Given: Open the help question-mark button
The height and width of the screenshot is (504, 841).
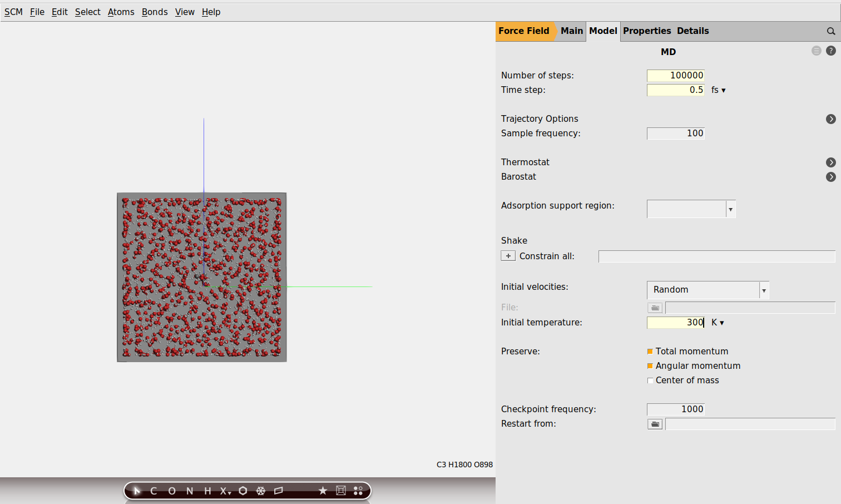Looking at the screenshot, I should click(831, 50).
